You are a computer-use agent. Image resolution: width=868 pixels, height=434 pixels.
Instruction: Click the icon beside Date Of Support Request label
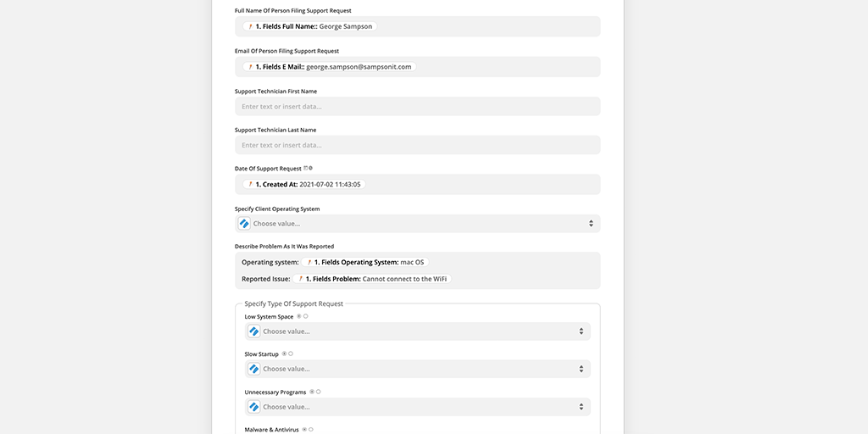tap(306, 168)
